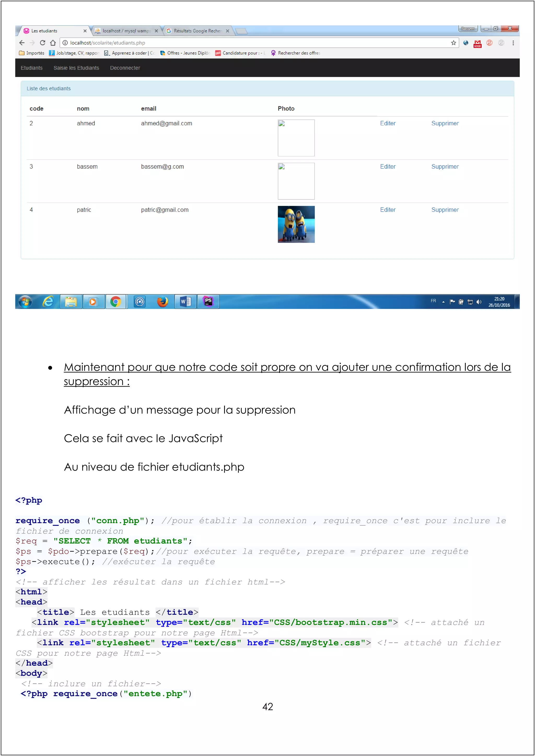Click the email 'ahmed@gmail.com'
Viewport: 535px width, 756px height.
[166, 123]
